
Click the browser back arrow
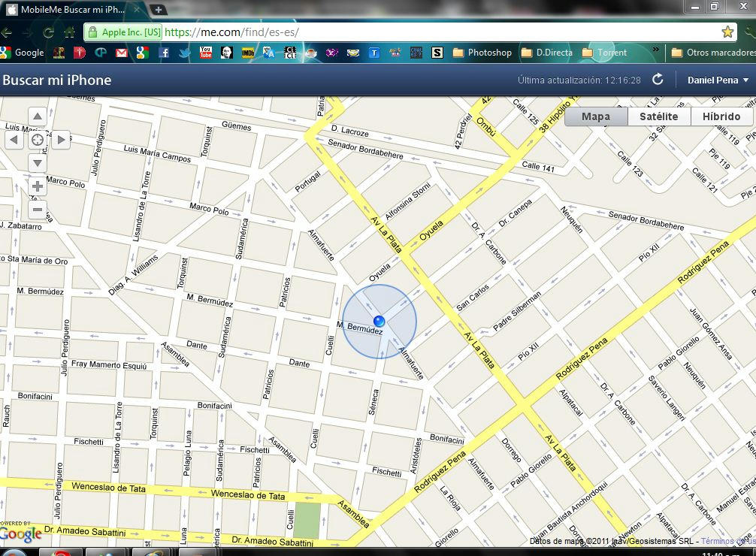6,32
